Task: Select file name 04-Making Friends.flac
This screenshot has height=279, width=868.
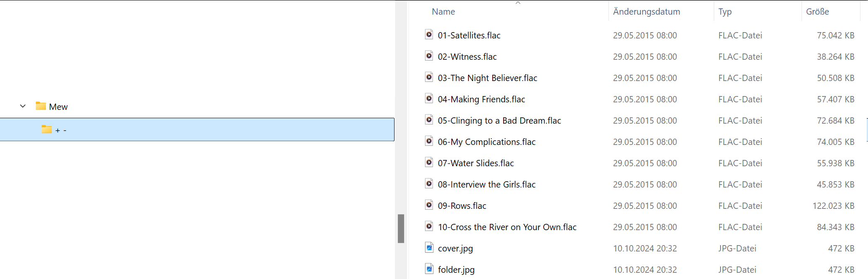Action: point(481,99)
